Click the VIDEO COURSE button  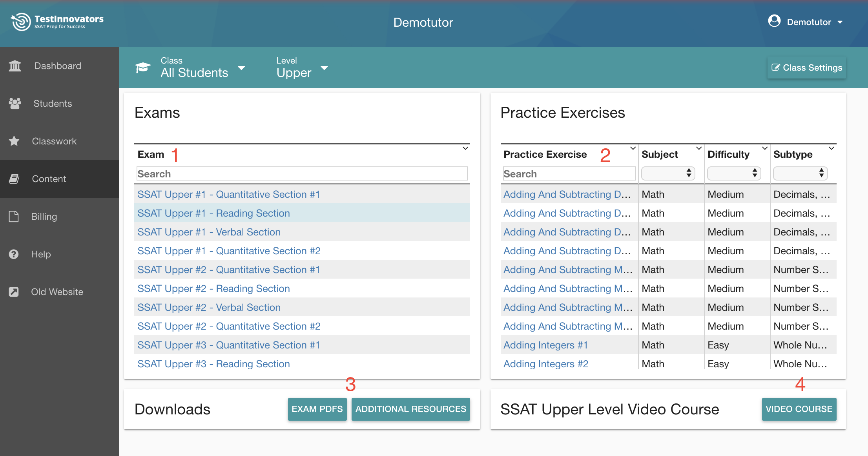tap(799, 409)
